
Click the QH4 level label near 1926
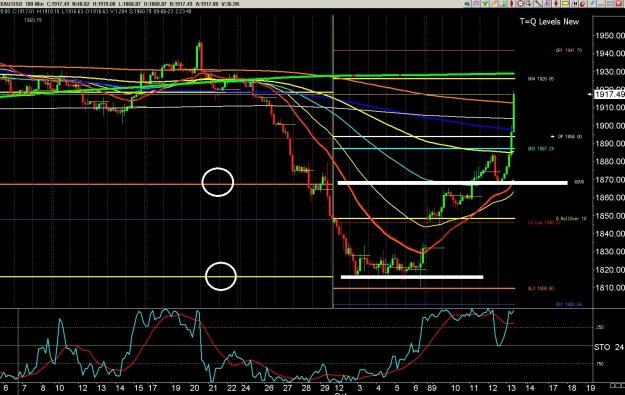pyautogui.click(x=541, y=79)
